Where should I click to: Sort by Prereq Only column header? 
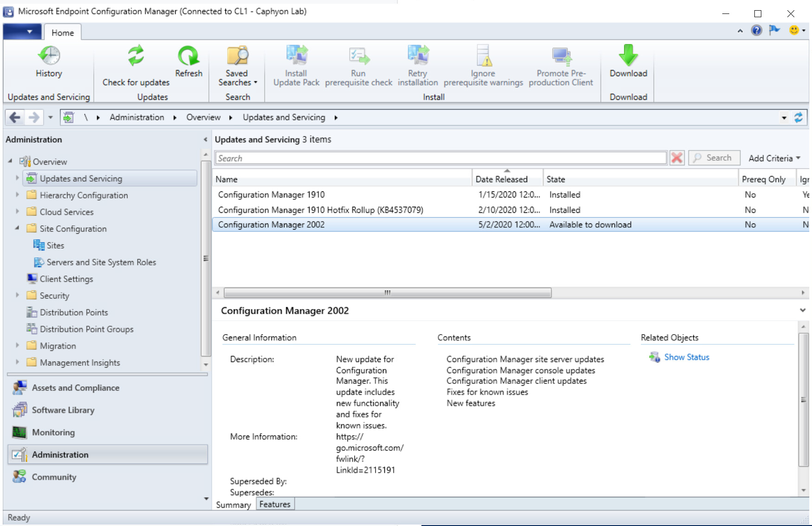tap(767, 179)
